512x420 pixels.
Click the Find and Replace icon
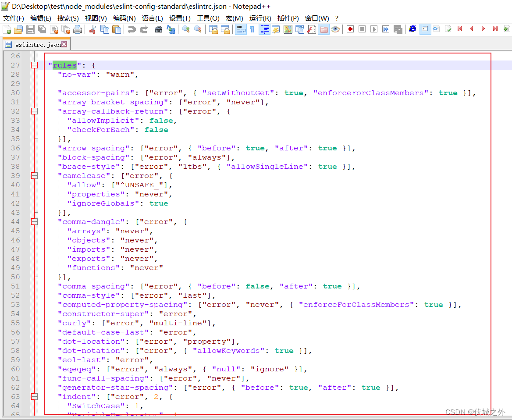point(171,29)
